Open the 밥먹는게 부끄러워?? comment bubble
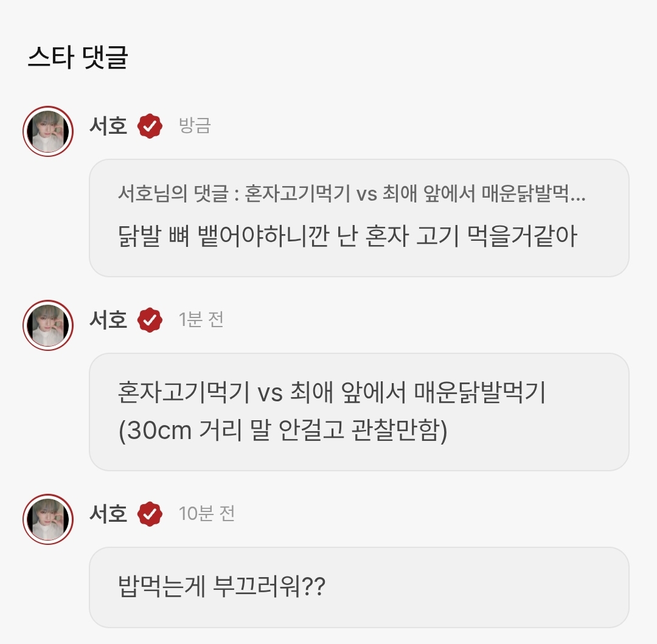 coord(222,587)
